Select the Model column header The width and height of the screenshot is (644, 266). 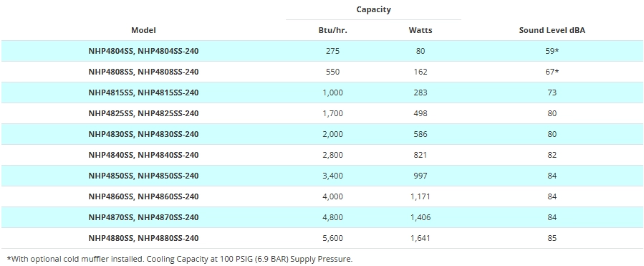(143, 30)
